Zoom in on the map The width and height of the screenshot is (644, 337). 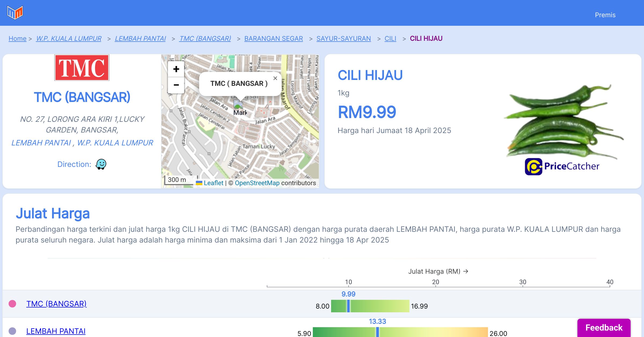(x=176, y=69)
